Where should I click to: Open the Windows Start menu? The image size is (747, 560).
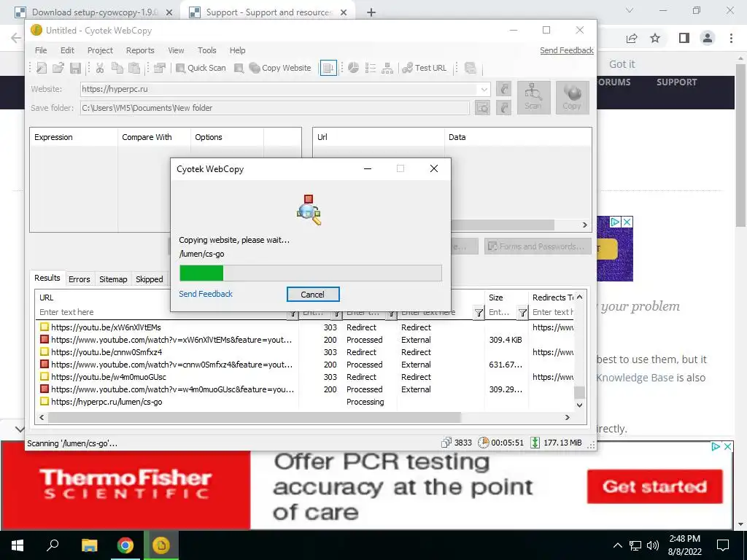[x=18, y=545]
